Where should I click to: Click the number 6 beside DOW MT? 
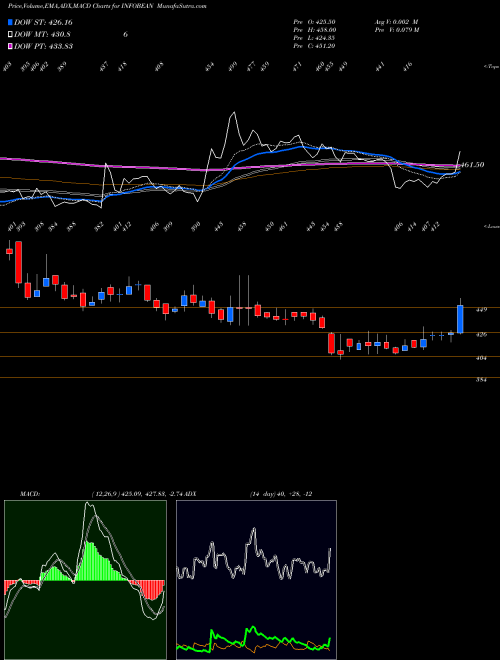(125, 34)
